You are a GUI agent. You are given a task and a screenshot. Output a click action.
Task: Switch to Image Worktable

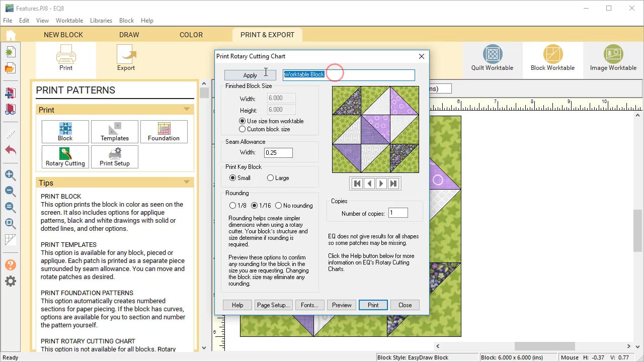(x=613, y=58)
